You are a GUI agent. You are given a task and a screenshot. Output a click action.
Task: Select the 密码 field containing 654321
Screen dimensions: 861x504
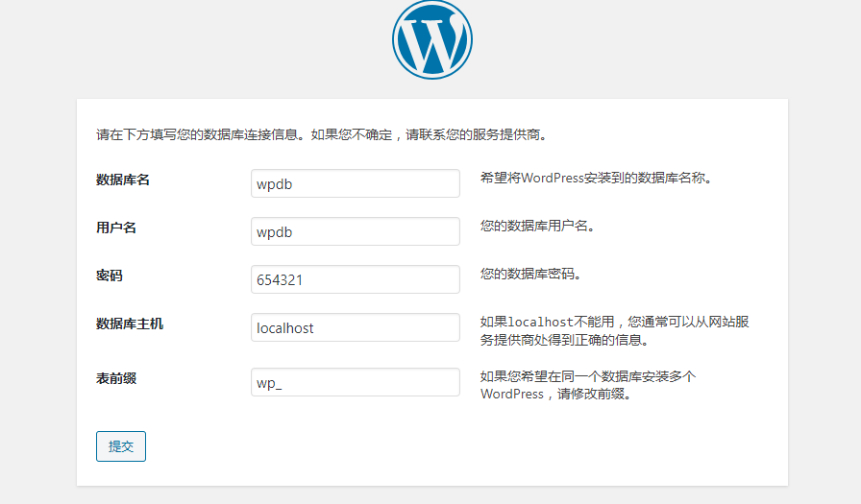click(x=356, y=279)
